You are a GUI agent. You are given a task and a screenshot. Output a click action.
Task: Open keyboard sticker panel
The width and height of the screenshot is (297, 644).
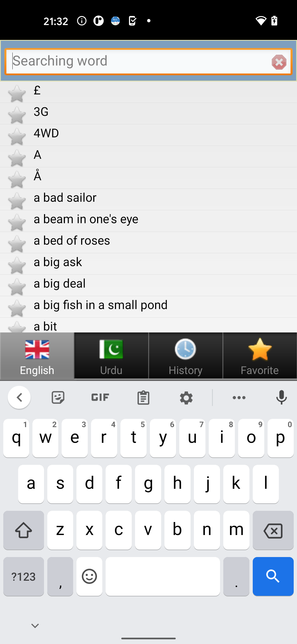point(58,398)
